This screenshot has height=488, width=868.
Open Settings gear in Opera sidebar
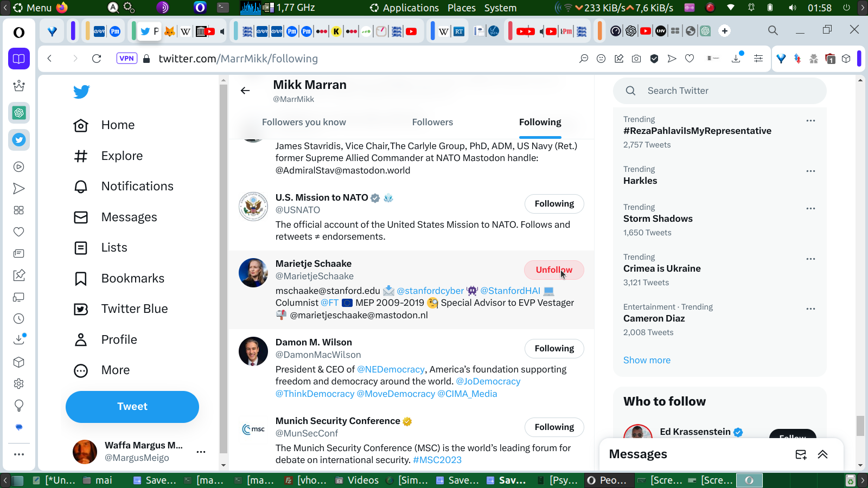[19, 384]
